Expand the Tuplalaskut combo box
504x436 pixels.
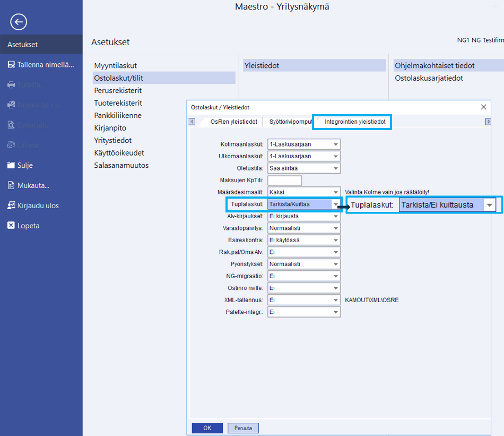click(335, 204)
